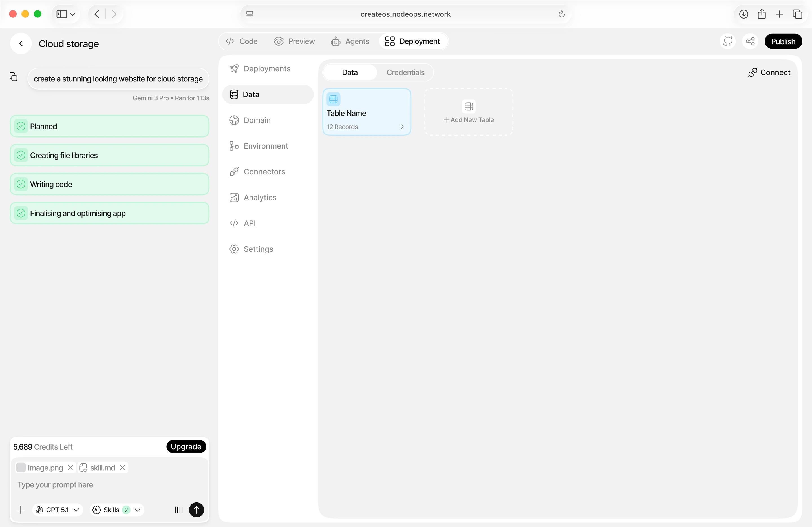
Task: Switch to the Code tab
Action: (x=242, y=41)
